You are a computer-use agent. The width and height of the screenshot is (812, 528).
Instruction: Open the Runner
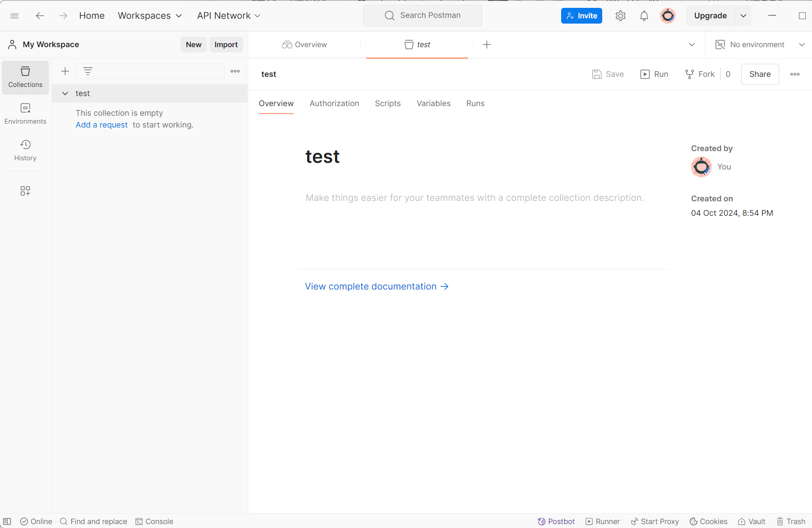pos(603,521)
